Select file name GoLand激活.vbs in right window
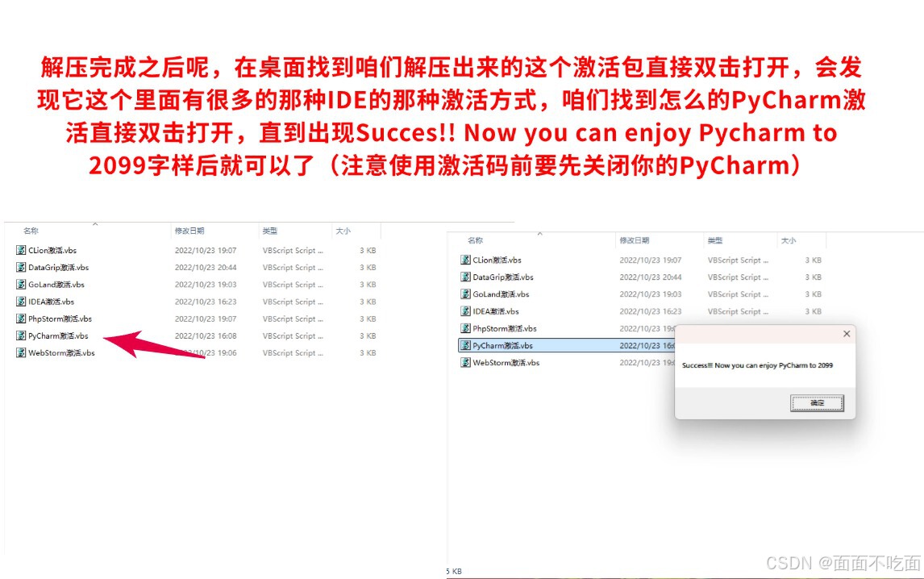This screenshot has height=579, width=924. [501, 294]
